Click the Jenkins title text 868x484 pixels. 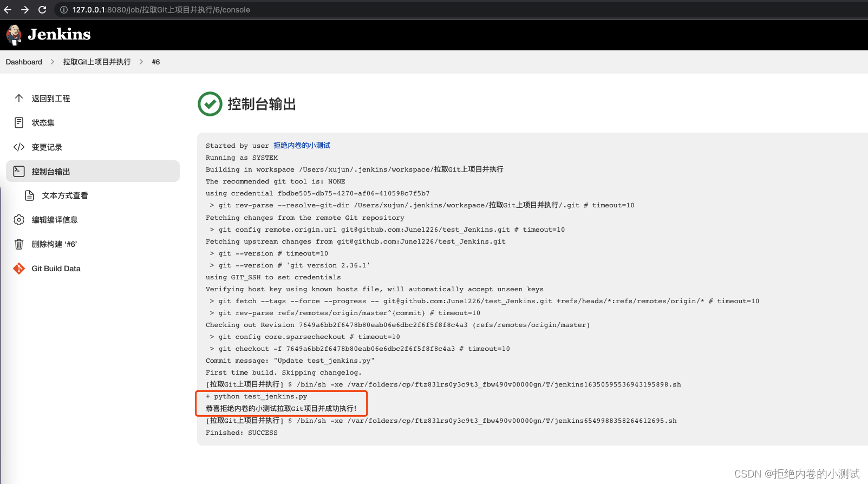[59, 34]
